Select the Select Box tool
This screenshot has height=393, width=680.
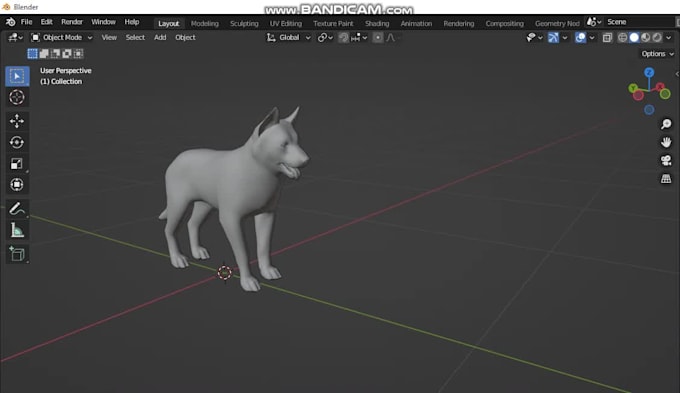click(x=17, y=76)
